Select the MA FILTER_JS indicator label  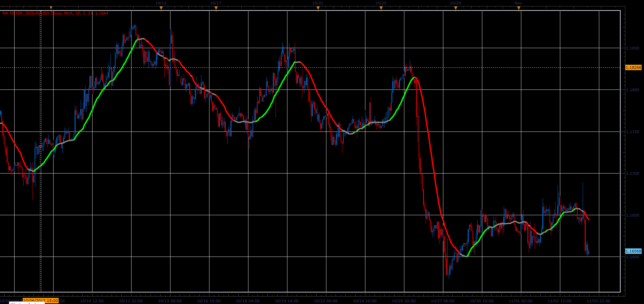point(55,13)
